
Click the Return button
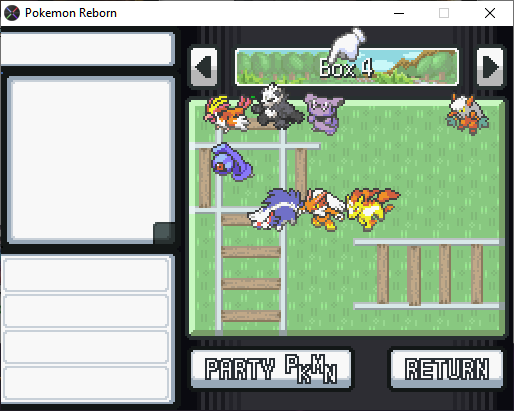click(447, 369)
